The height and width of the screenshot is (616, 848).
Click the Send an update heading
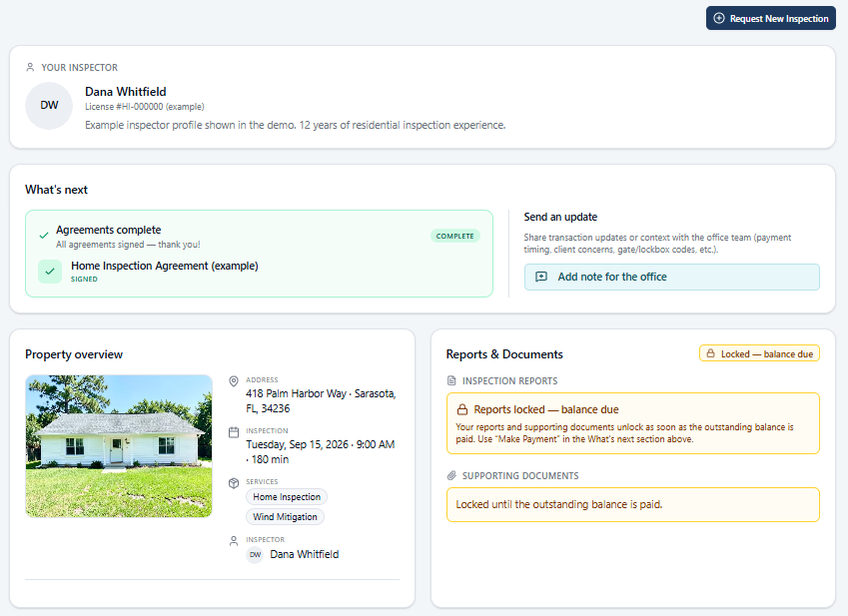(560, 217)
